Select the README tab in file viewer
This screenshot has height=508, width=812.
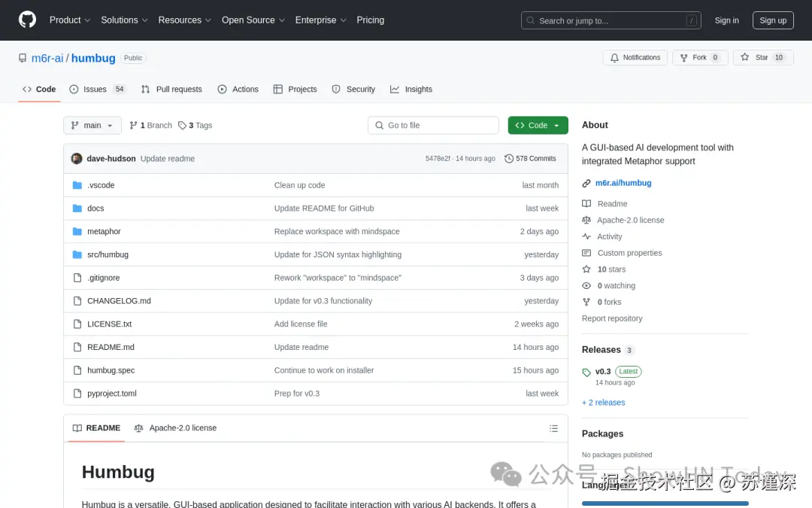96,428
